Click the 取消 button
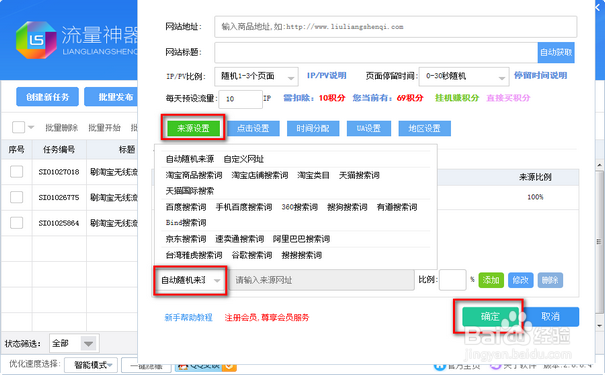 pos(551,317)
